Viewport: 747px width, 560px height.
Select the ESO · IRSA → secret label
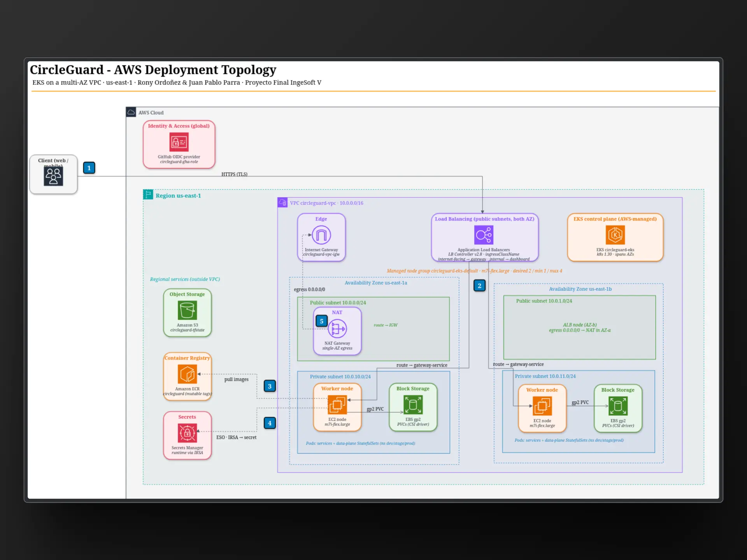pos(236,437)
